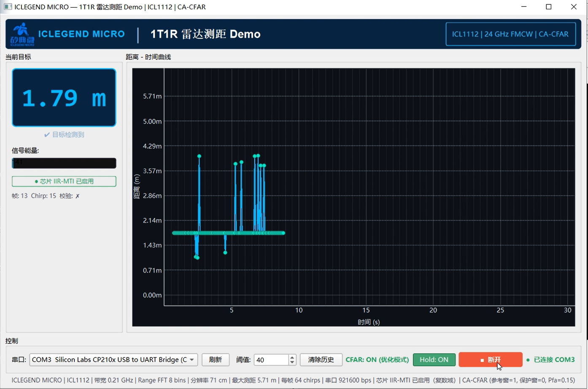Screen dimensions: 588x389
Task: Click the target detected checkmark icon
Action: pyautogui.click(x=47, y=135)
